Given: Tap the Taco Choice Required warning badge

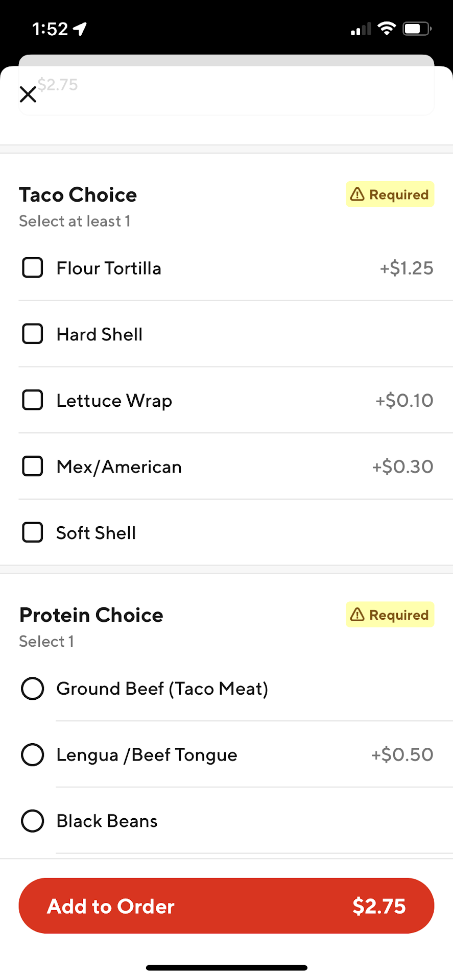Looking at the screenshot, I should click(390, 194).
